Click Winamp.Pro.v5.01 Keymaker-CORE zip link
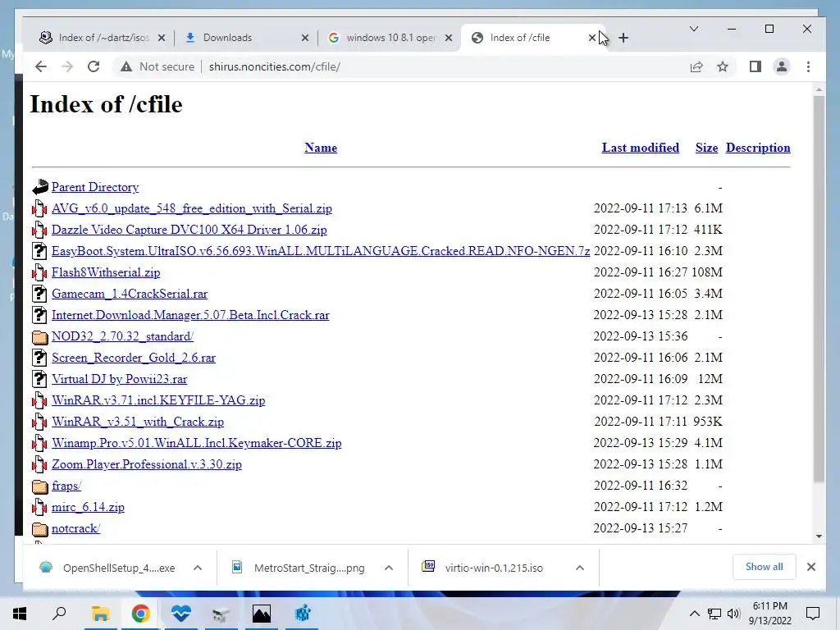Image resolution: width=840 pixels, height=630 pixels. (x=197, y=443)
